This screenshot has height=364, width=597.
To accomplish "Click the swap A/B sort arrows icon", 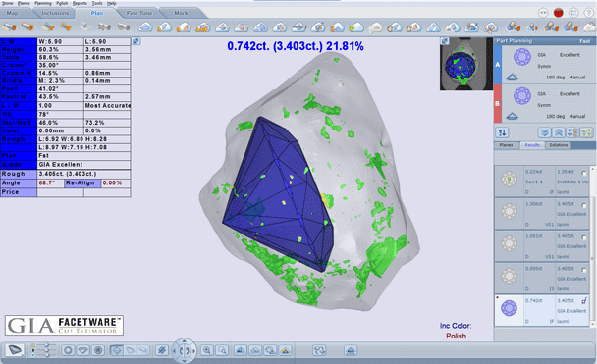I will pos(503,132).
